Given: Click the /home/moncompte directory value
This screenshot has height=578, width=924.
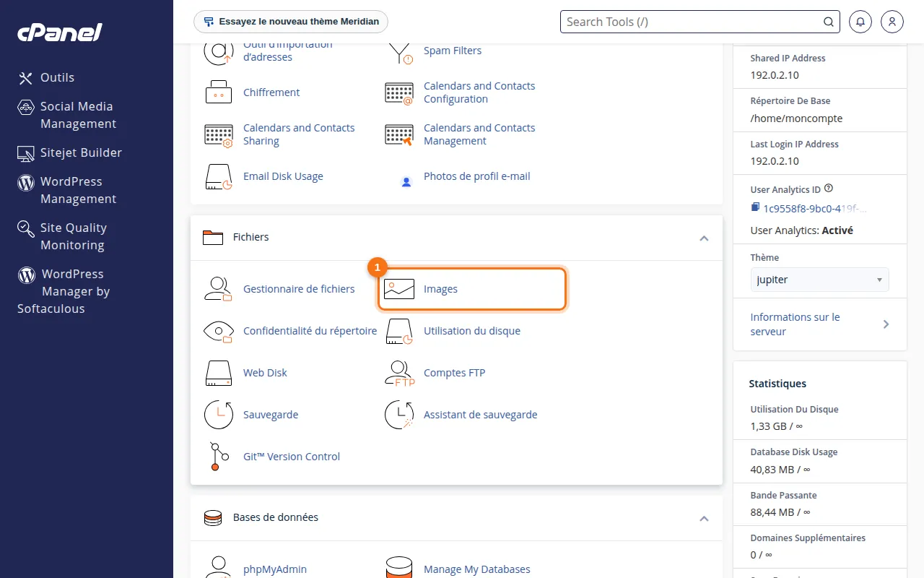Looking at the screenshot, I should point(796,118).
